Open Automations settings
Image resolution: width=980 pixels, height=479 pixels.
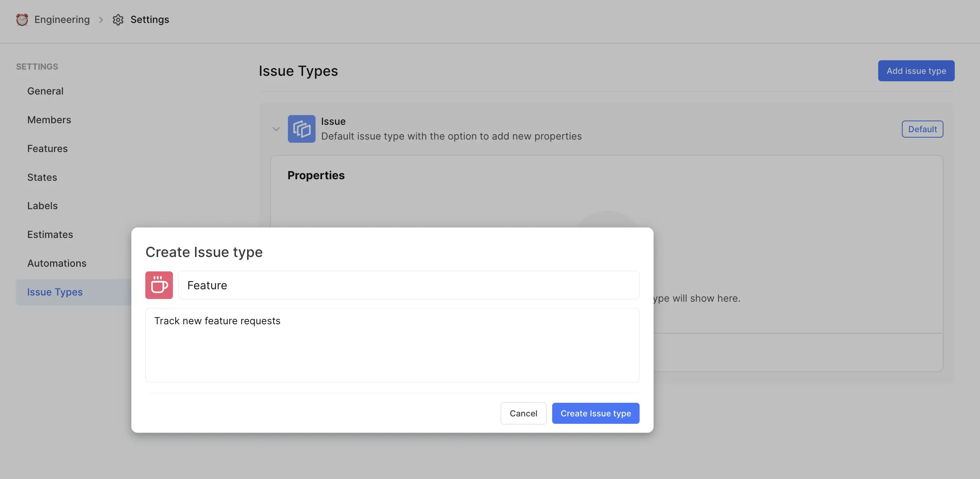coord(57,263)
